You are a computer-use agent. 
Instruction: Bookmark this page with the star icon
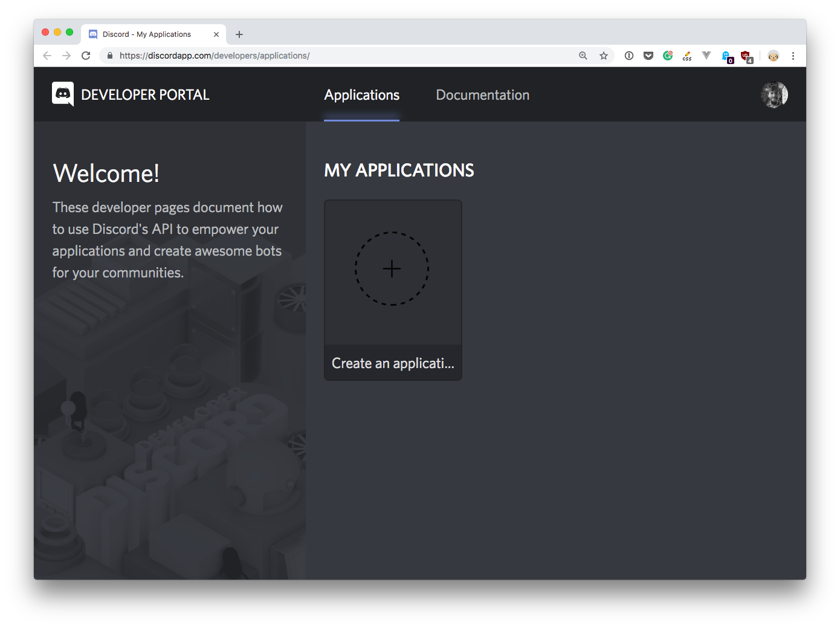click(603, 56)
